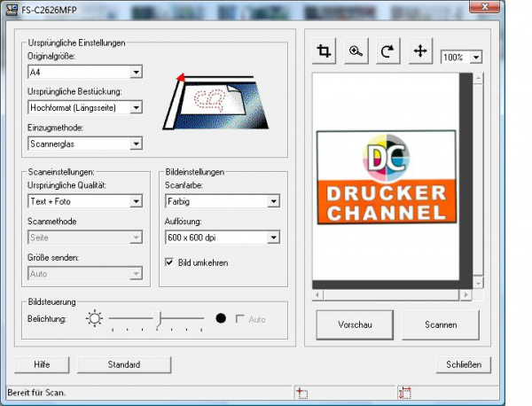Open the Ursprüngliche Qualität Text + Foto dropdown
The height and width of the screenshot is (406, 532).
(x=85, y=201)
